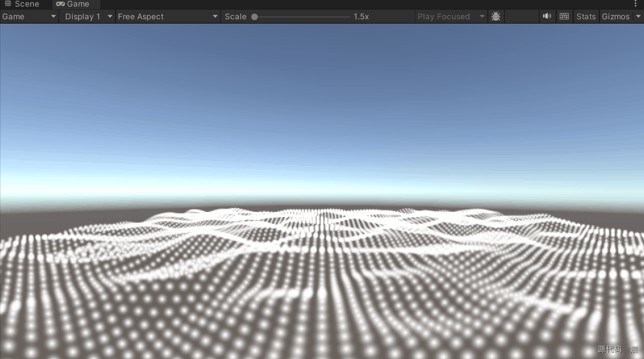The image size is (644, 359).
Task: Click the 1.5x scale value
Action: point(361,17)
